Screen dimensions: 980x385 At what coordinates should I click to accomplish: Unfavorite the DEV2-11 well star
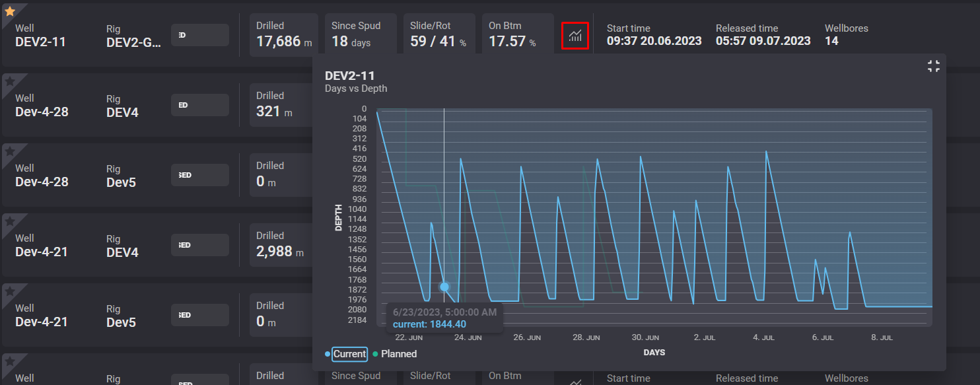click(9, 11)
